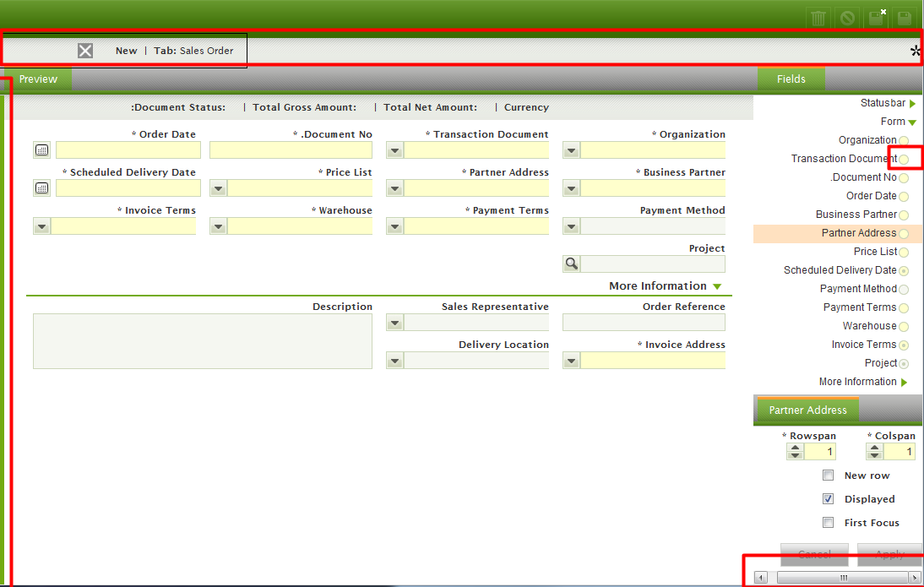The width and height of the screenshot is (924, 587).
Task: Expand the Statusbar section arrow
Action: click(912, 104)
